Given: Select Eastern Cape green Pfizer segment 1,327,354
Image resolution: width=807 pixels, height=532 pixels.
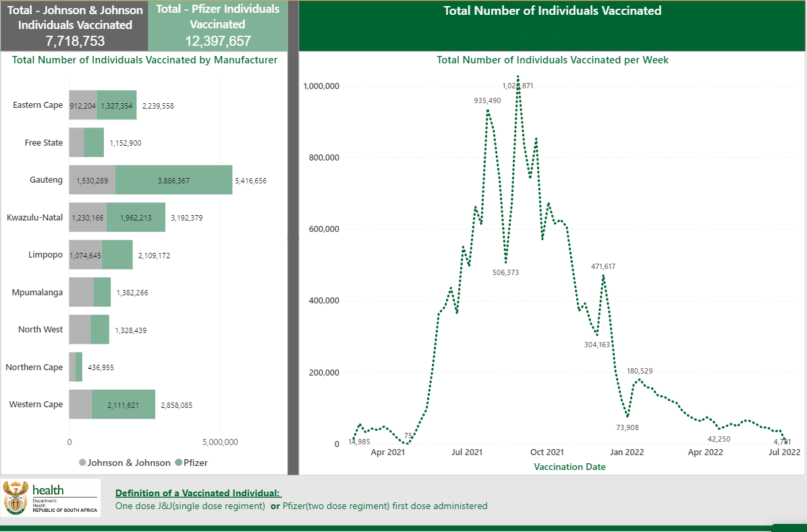Looking at the screenshot, I should click(x=117, y=105).
